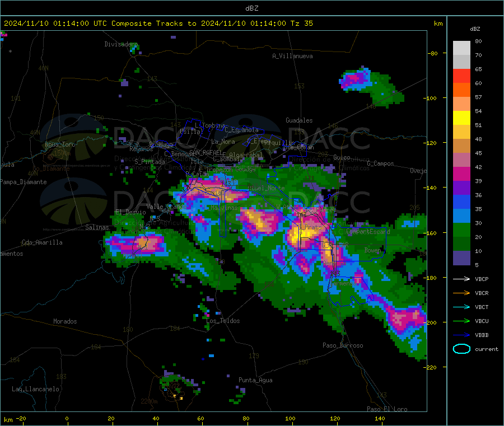
Task: Select the orange VBCR arrow legend icon
Action: click(461, 293)
